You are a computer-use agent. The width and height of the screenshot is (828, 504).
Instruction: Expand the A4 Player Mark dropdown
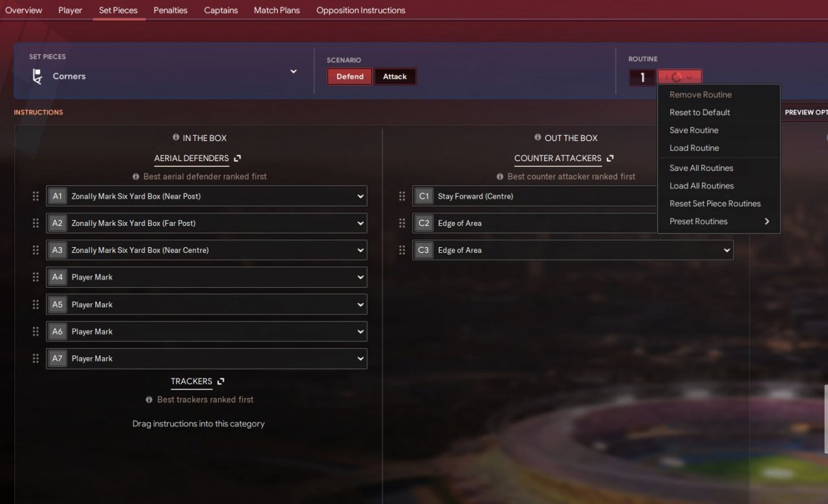point(207,277)
